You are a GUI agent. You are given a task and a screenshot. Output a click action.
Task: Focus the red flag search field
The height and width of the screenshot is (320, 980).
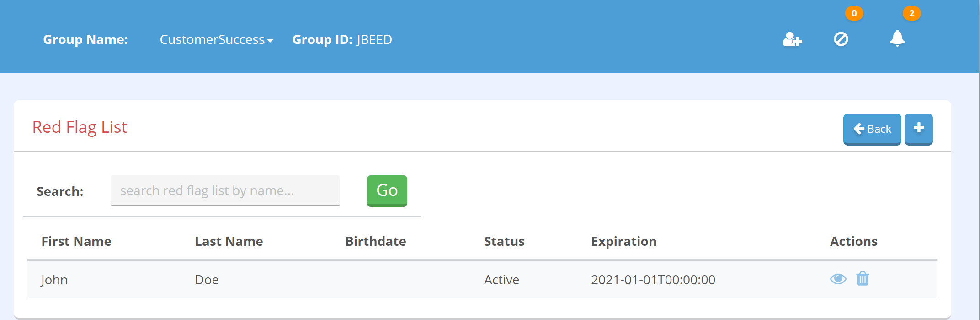pyautogui.click(x=225, y=190)
